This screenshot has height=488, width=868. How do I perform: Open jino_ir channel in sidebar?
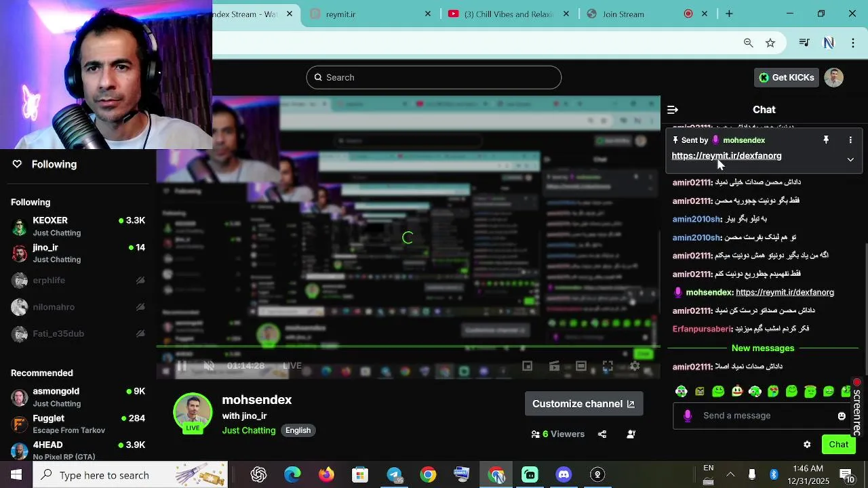pos(78,253)
